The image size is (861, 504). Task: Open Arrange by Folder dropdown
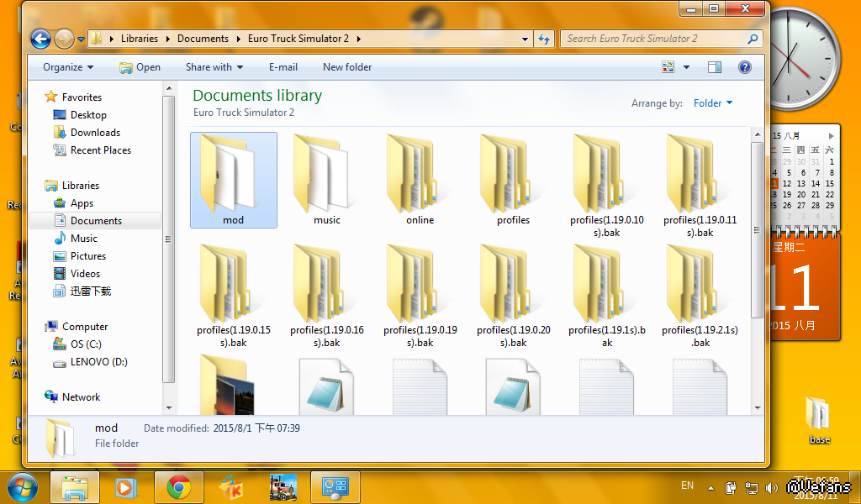(712, 103)
